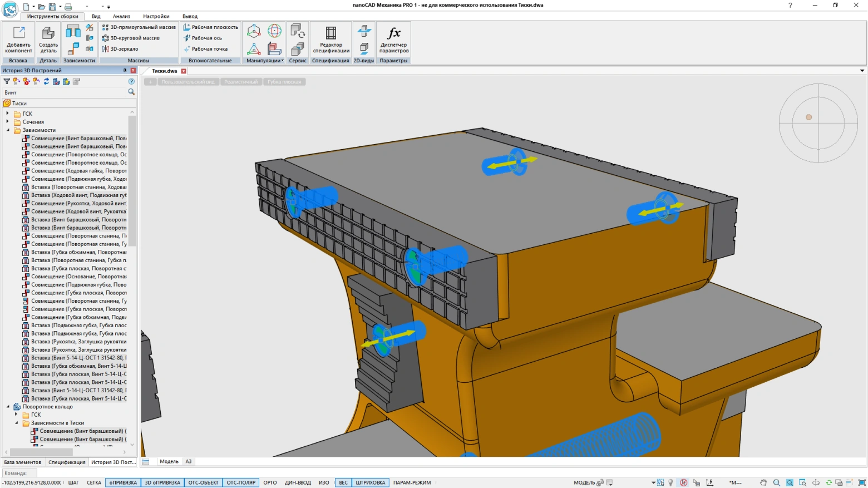868x488 pixels.
Task: Click the Губка плоская view button
Action: (x=284, y=82)
